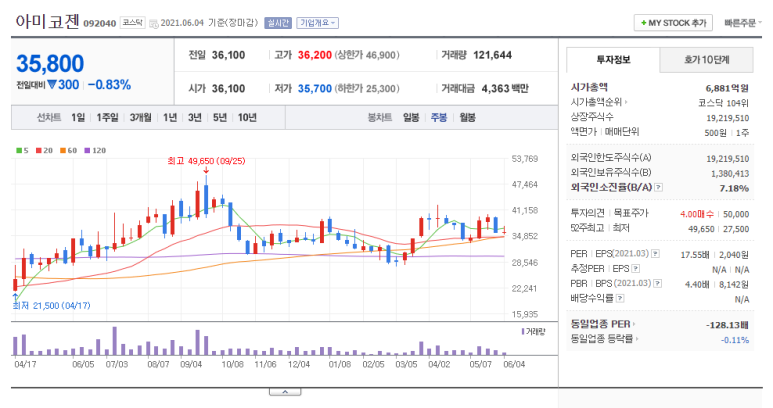773x408 pixels.
Task: Show the 주봉 candlestick chart
Action: (x=439, y=117)
